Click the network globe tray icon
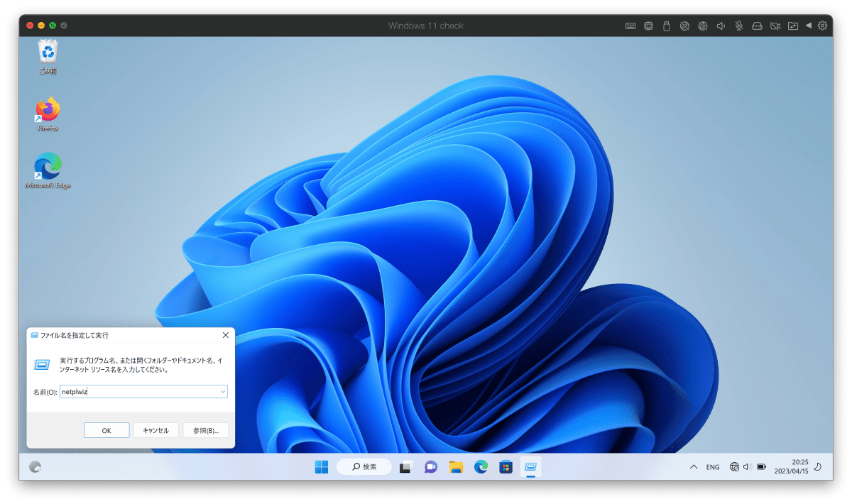852x504 pixels. pos(734,467)
